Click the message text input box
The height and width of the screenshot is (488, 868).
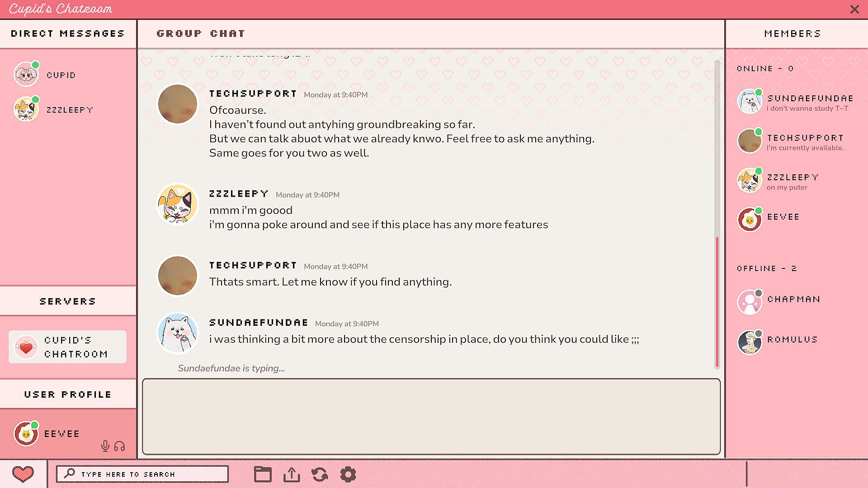pyautogui.click(x=431, y=416)
